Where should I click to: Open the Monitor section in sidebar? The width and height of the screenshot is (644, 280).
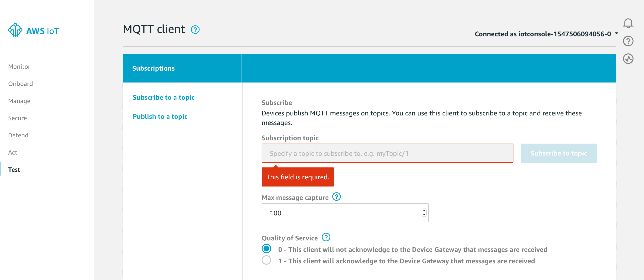pyautogui.click(x=19, y=67)
